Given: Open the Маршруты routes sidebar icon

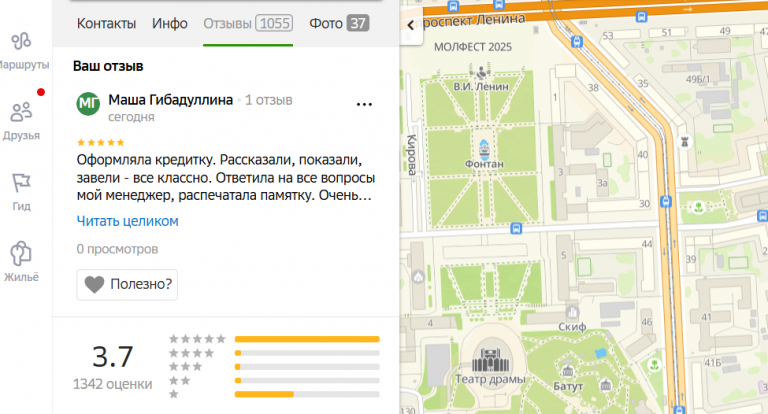Looking at the screenshot, I should point(22,42).
